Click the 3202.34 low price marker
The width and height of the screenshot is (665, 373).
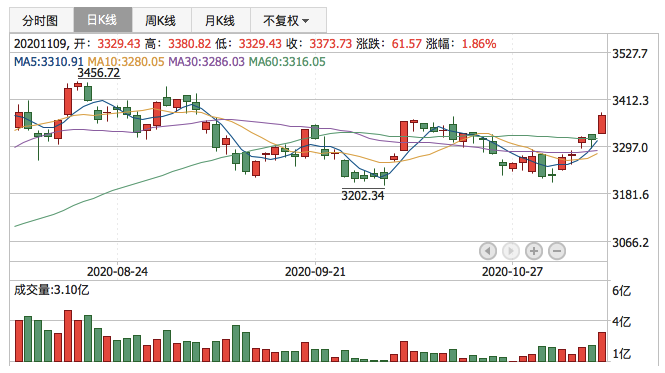click(x=363, y=196)
